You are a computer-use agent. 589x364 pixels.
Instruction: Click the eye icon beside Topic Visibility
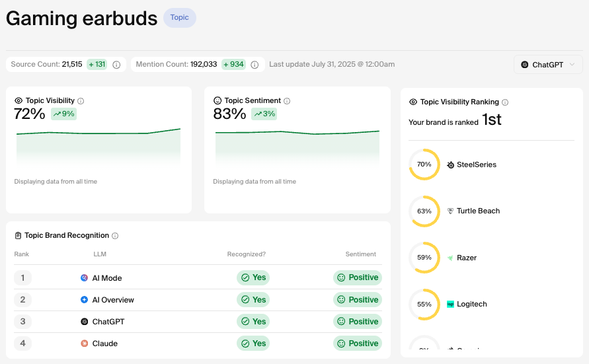pos(19,100)
